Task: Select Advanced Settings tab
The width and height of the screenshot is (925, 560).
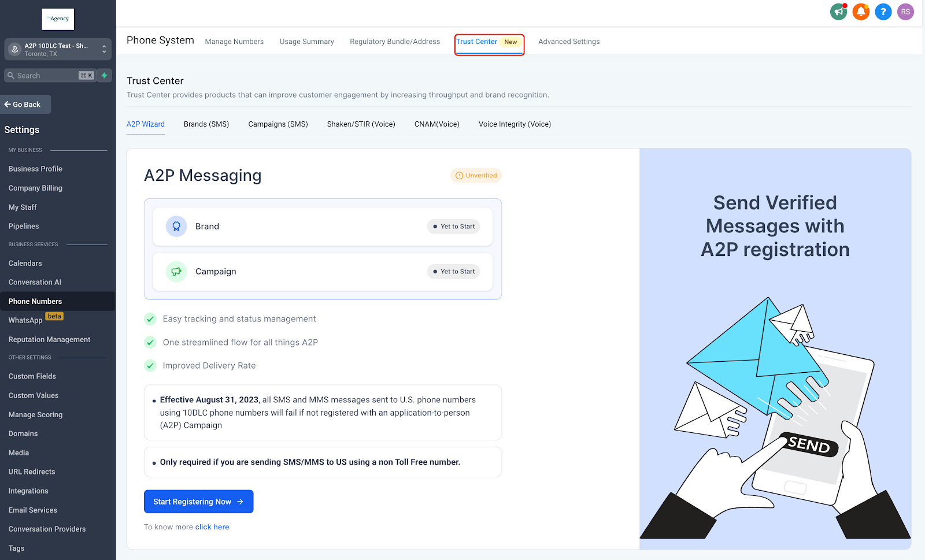Action: (569, 42)
